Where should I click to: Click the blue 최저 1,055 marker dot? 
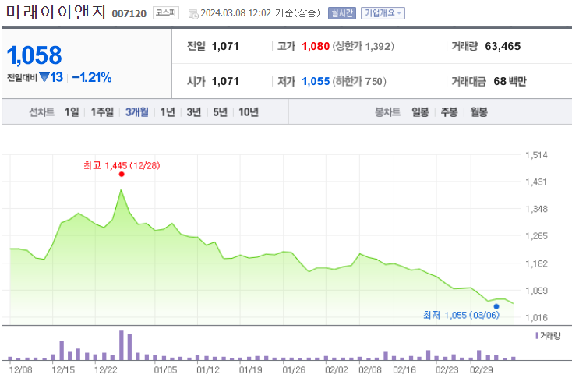pyautogui.click(x=496, y=307)
